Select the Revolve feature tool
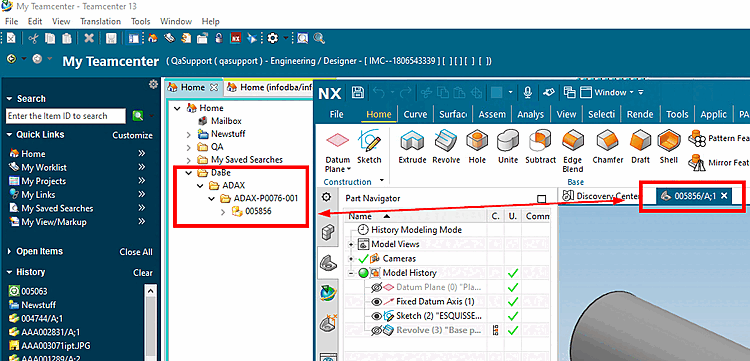Image resolution: width=750 pixels, height=361 pixels. coord(446,147)
